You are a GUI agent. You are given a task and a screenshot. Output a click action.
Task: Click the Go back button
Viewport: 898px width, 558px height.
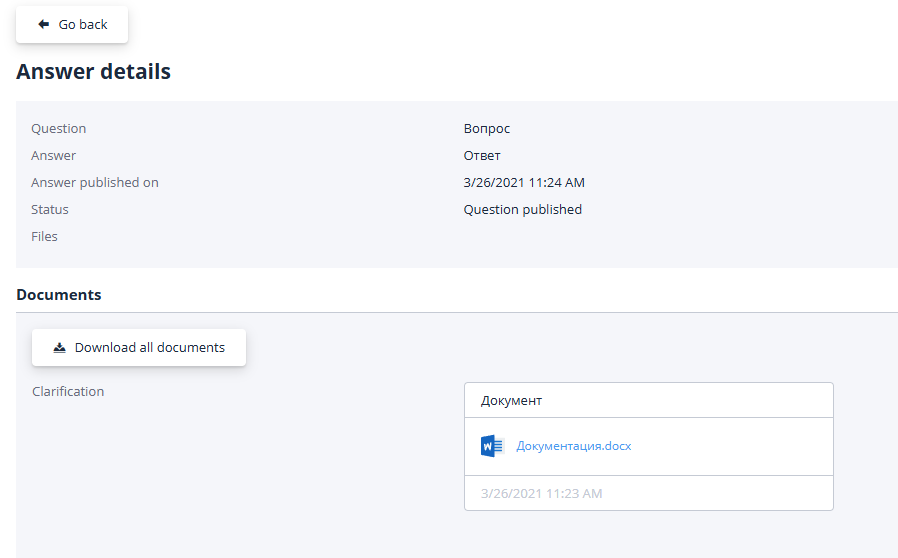[72, 25]
